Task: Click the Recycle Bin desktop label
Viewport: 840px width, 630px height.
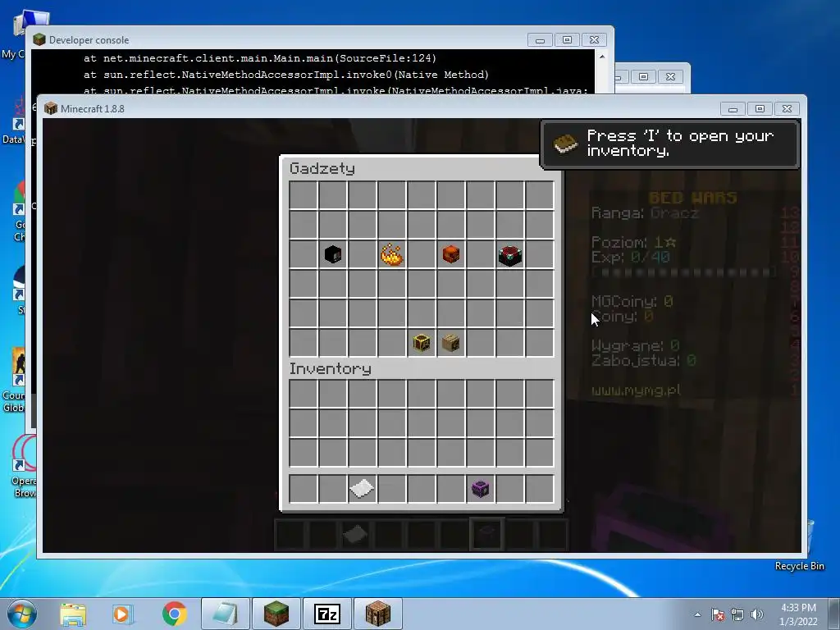Action: point(799,566)
